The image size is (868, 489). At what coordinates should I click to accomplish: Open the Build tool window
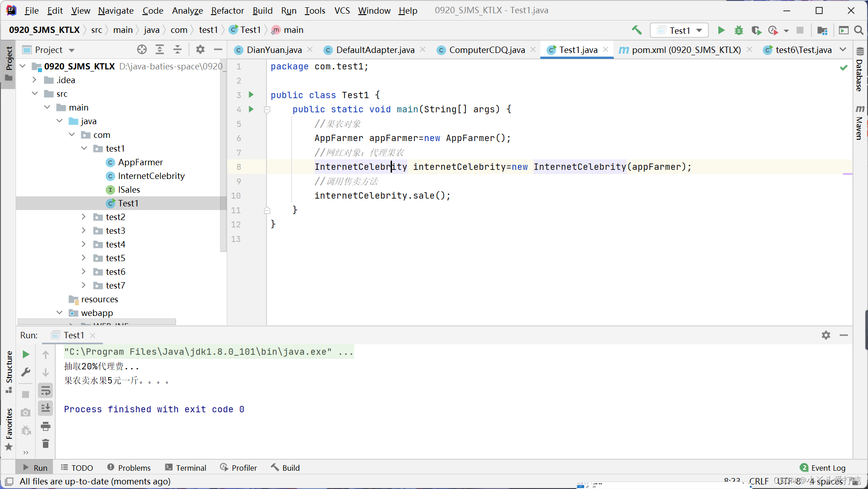tap(285, 468)
